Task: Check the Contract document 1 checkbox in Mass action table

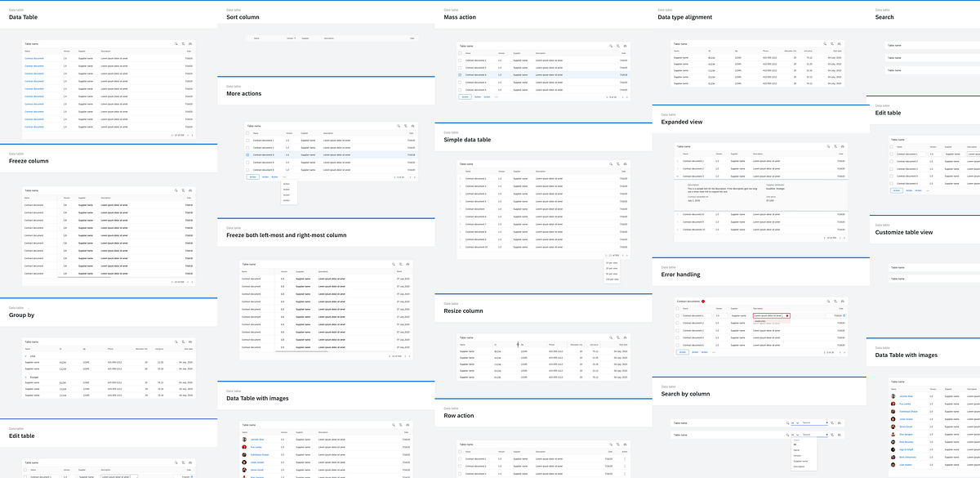Action: [x=460, y=60]
